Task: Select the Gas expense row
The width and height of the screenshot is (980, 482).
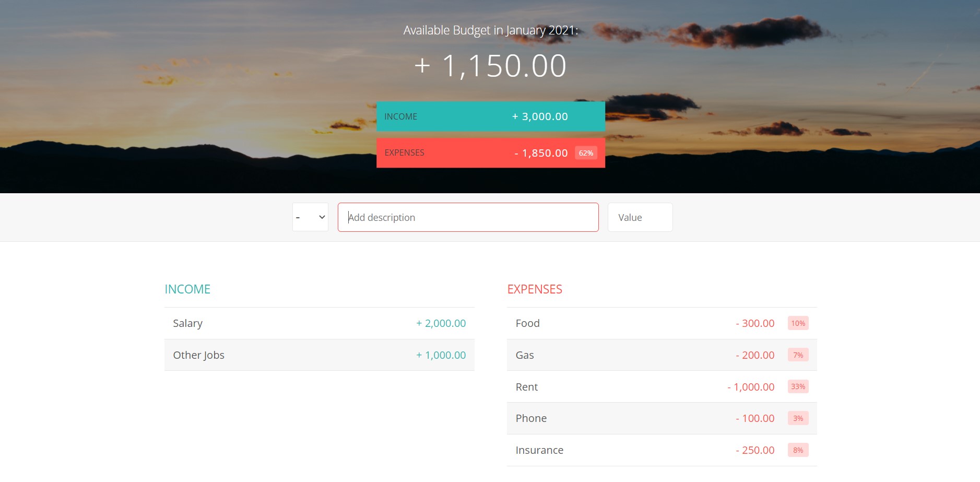Action: (662, 355)
